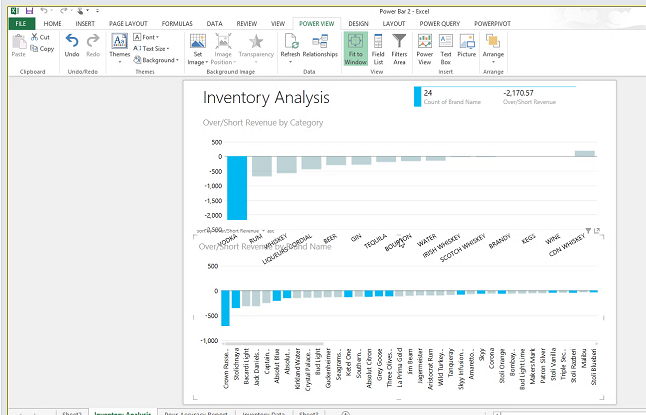Open the PAGE LAYOUT tab

(128, 23)
